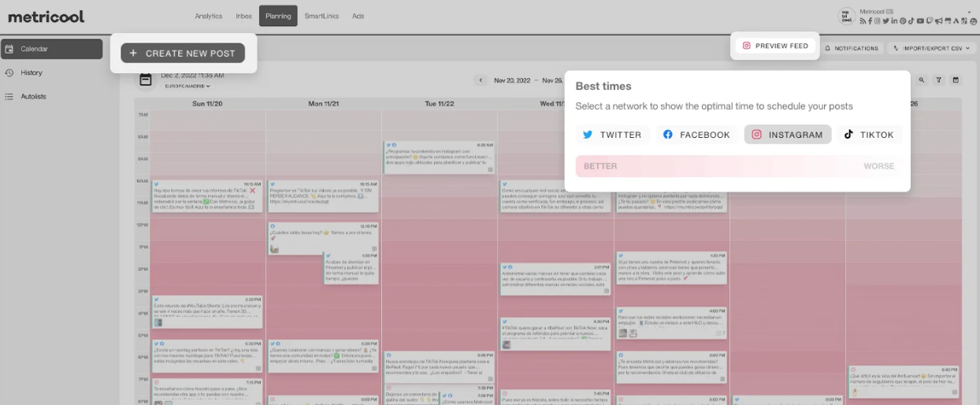Screen dimensions: 980x405
Task: Click the Instagram icon under Metricool ES
Action: click(878, 20)
